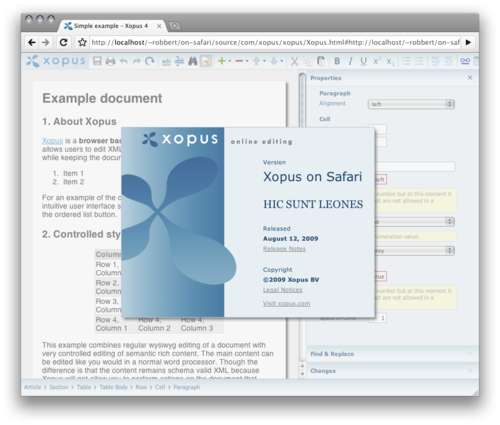Click the Space in Cells value field
This screenshot has height=425, width=500.
pos(377,318)
